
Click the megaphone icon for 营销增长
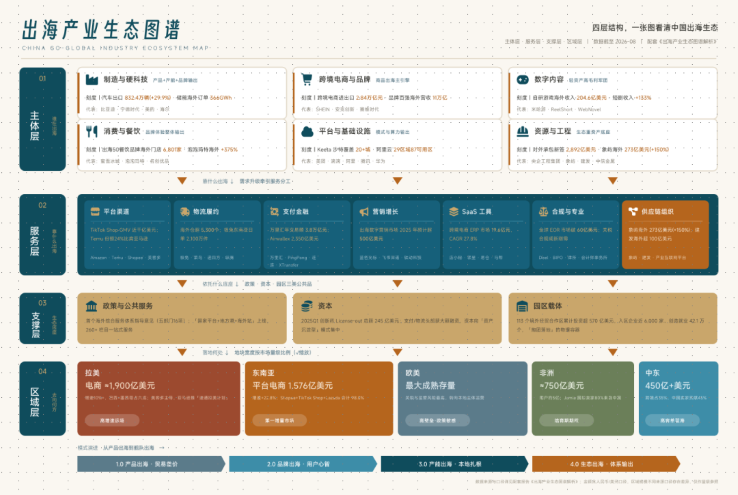point(364,212)
